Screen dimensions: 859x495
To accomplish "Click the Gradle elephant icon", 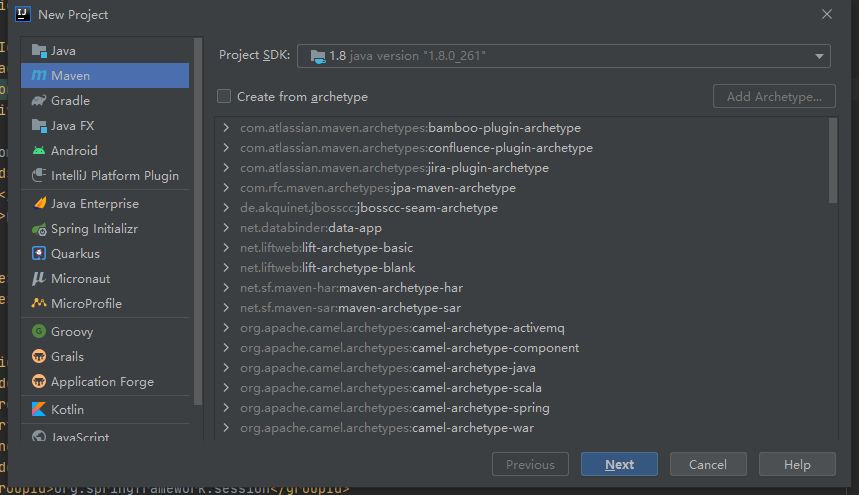I will coord(39,100).
